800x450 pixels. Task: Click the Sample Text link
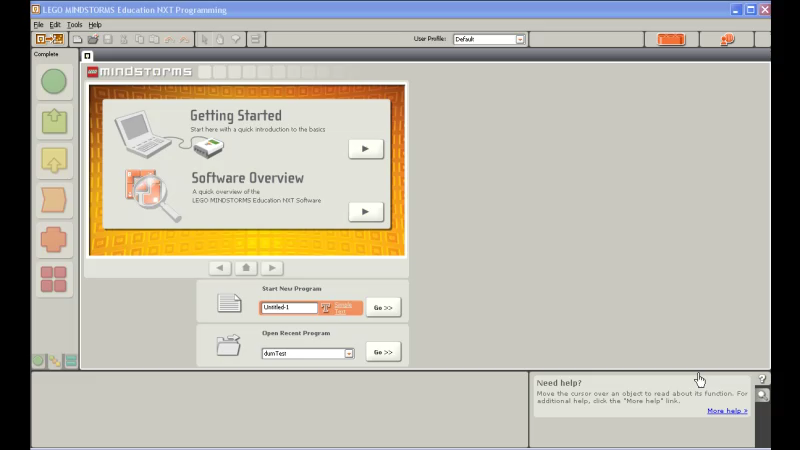click(343, 308)
